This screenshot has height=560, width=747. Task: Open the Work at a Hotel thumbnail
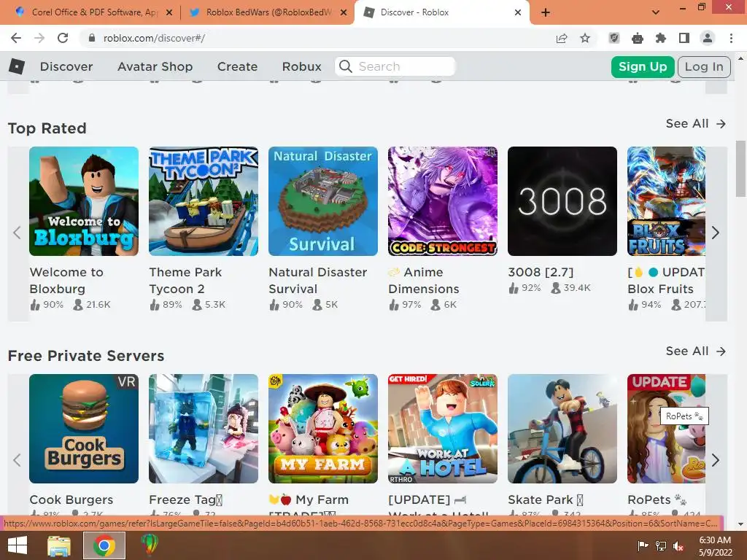(443, 429)
